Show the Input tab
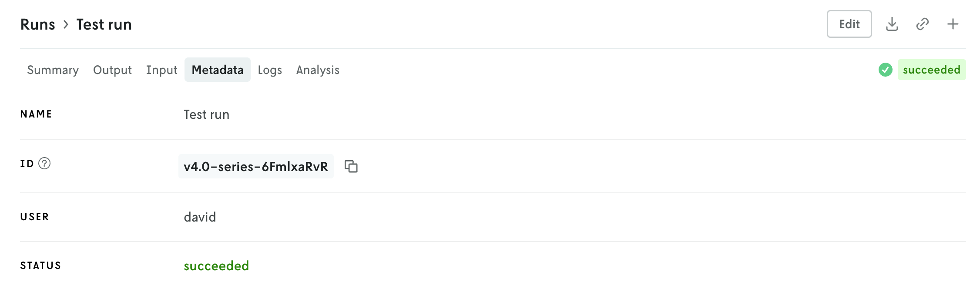 161,70
